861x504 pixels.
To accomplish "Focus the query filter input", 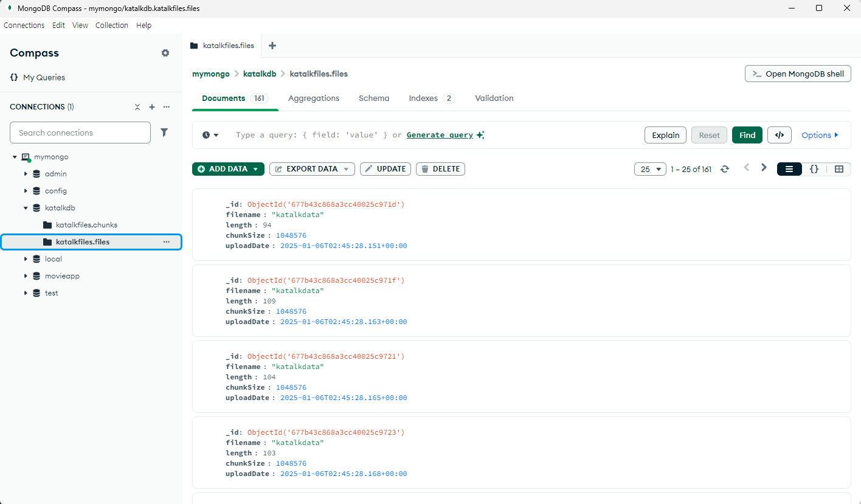I will pyautogui.click(x=311, y=135).
